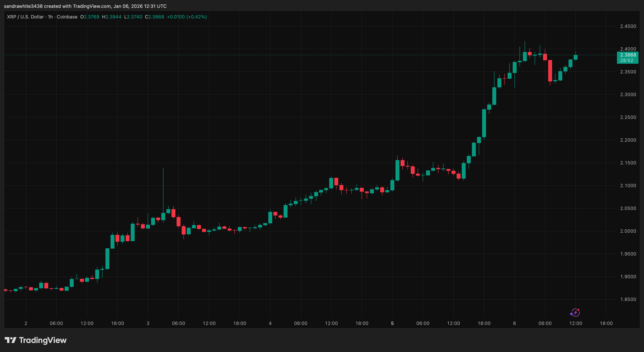644x352 pixels.
Task: Open the 1h timeframe selector in the legend
Action: pyautogui.click(x=50, y=17)
